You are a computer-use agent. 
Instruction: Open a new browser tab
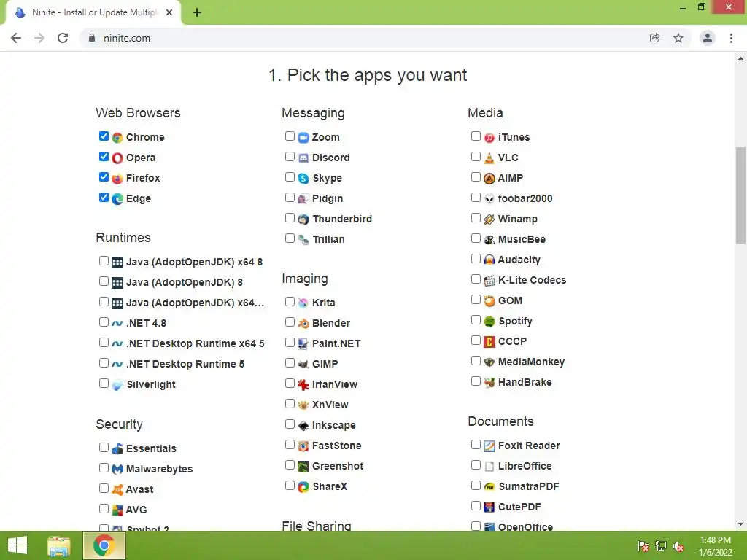click(197, 12)
